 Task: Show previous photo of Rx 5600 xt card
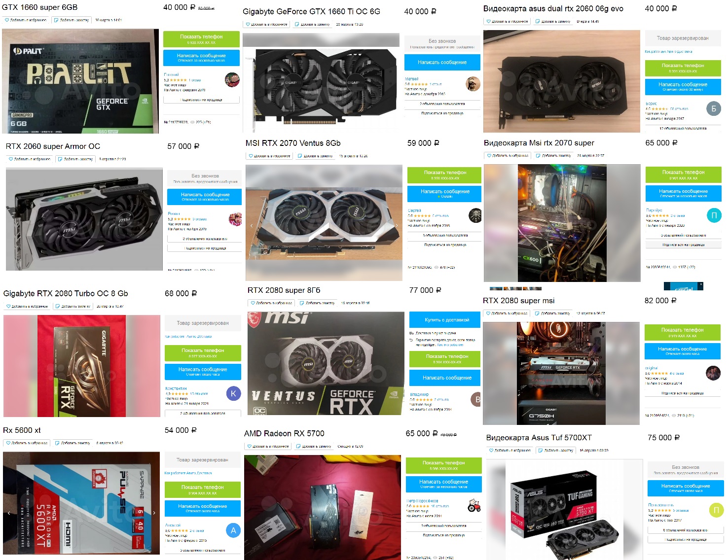click(x=9, y=513)
